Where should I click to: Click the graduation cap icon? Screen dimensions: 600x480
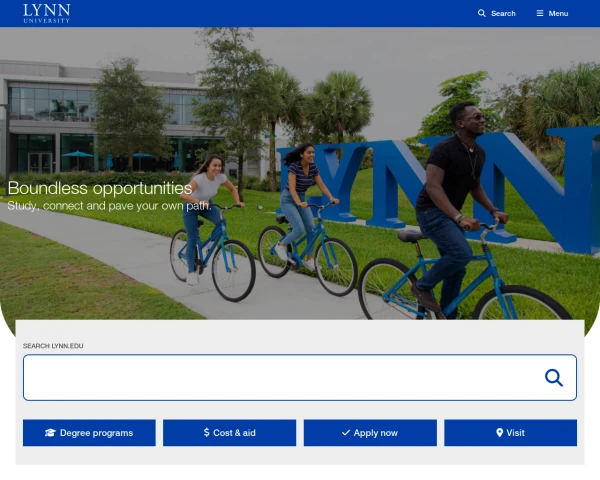point(50,433)
